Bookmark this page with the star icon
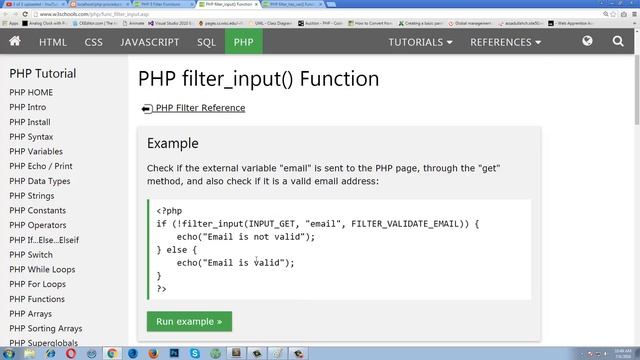 (613, 14)
